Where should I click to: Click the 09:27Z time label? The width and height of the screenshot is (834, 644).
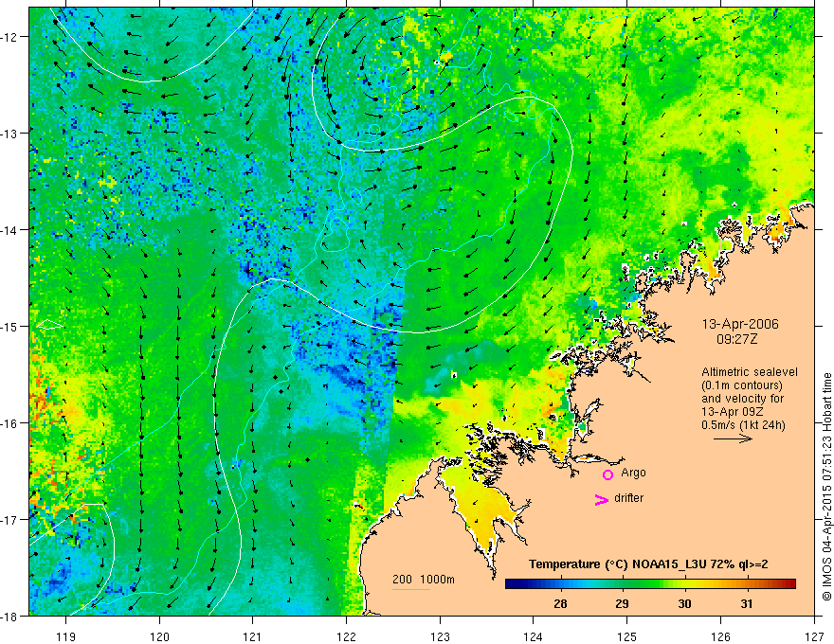click(736, 339)
